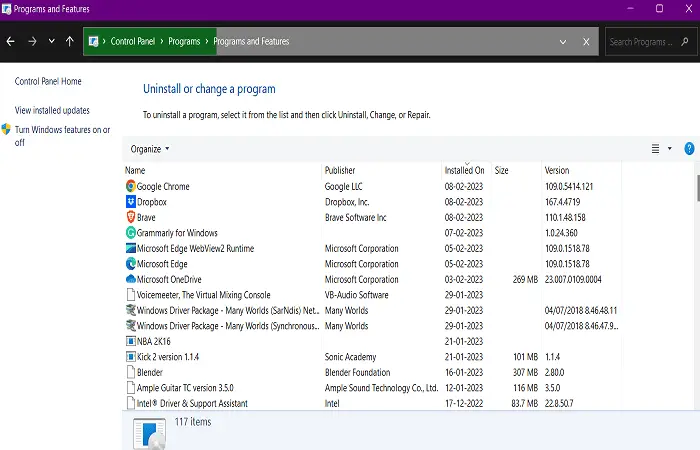Click the 269 MB size cell
This screenshot has height=450, width=700.
pos(525,279)
